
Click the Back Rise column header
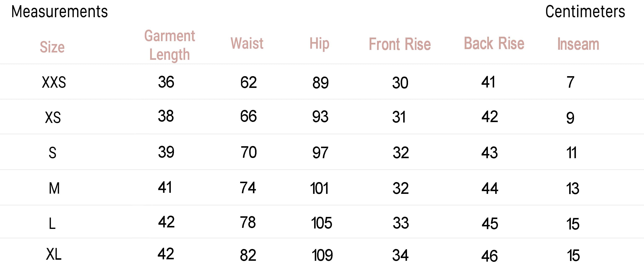[x=494, y=43]
